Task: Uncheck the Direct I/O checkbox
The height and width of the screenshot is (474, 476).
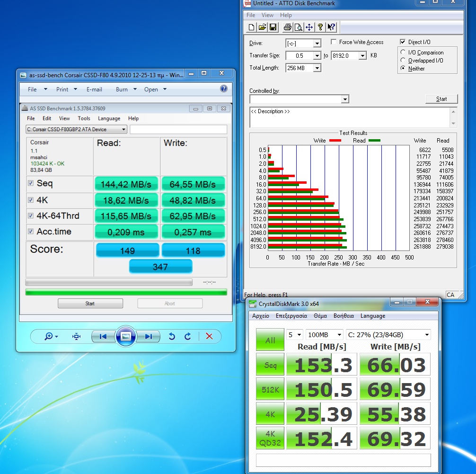Action: tap(403, 42)
